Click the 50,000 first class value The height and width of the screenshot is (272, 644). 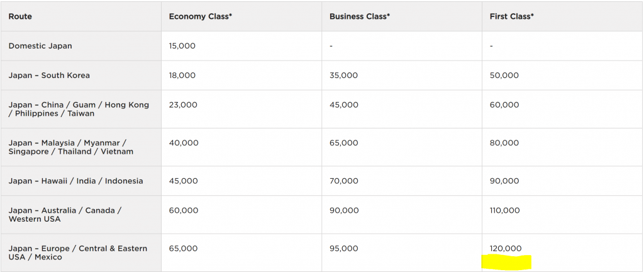coord(504,76)
